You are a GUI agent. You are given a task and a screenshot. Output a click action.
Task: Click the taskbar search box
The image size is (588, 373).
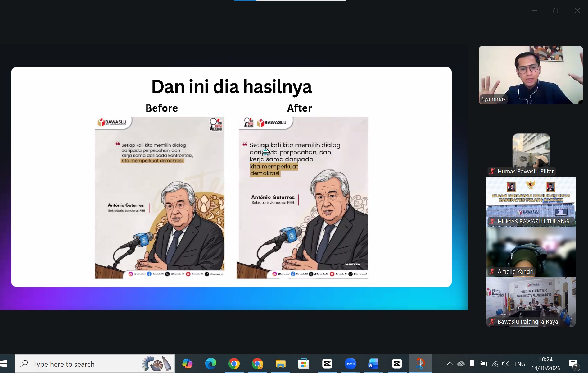point(95,364)
